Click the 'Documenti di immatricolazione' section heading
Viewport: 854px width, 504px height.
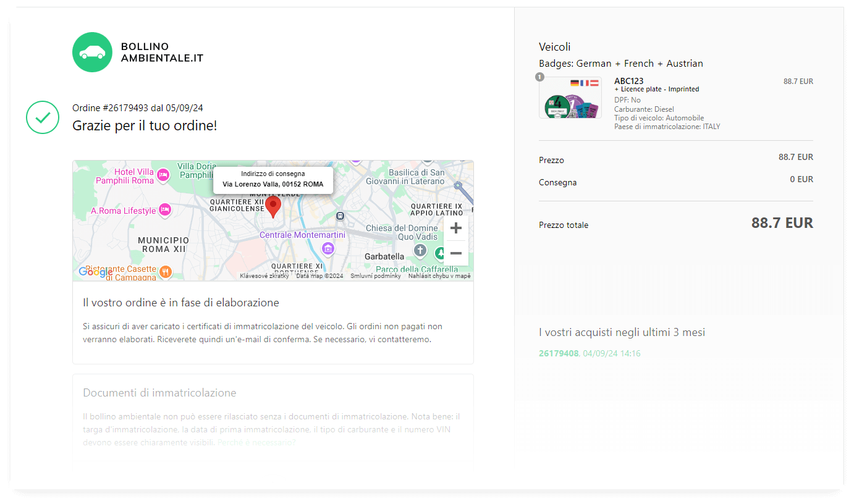159,393
